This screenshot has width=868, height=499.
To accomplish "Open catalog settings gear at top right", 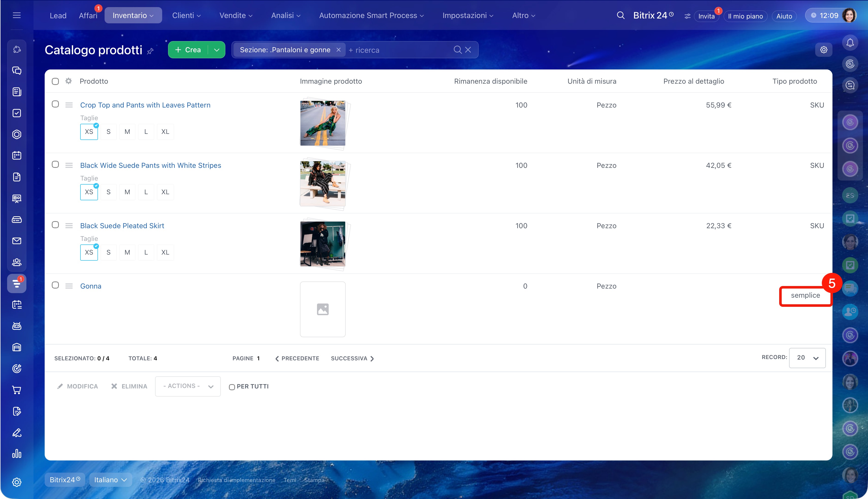I will coord(823,50).
